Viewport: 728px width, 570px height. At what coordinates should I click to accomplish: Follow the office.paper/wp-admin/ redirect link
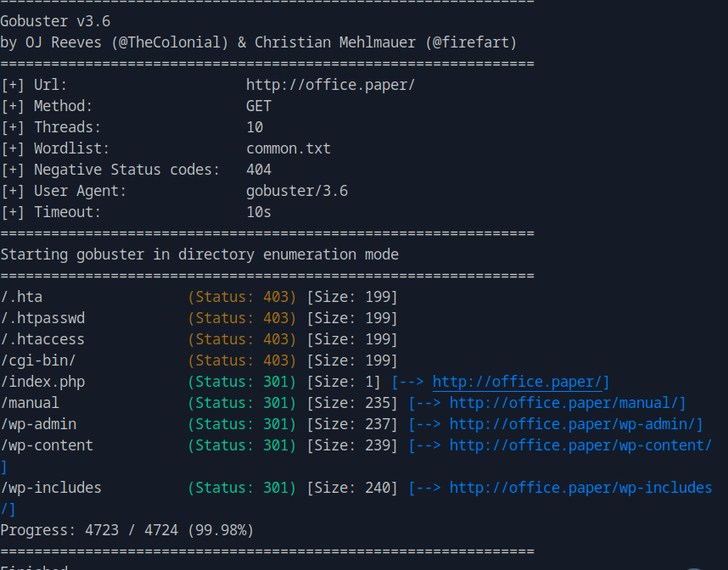[575, 424]
